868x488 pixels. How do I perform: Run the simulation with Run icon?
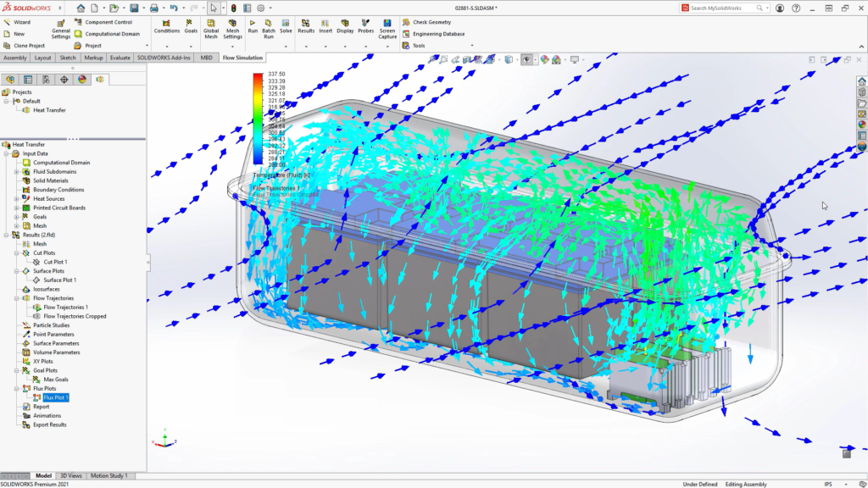(x=253, y=26)
